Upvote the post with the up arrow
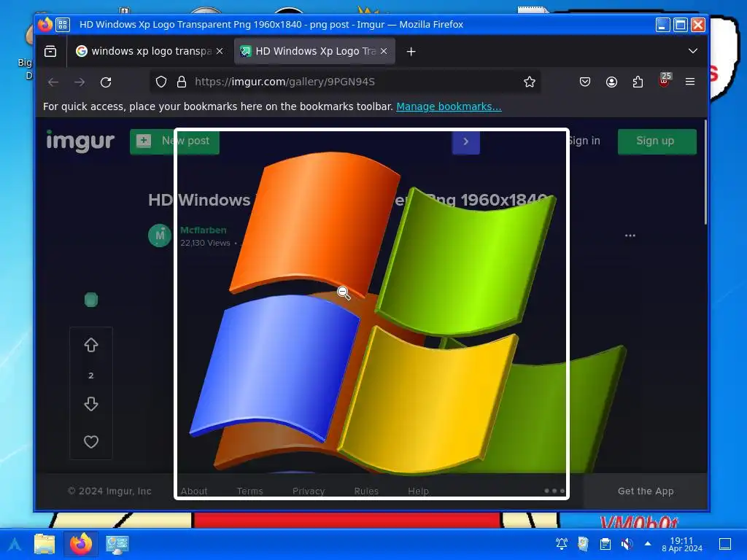This screenshot has width=747, height=560. (91, 345)
